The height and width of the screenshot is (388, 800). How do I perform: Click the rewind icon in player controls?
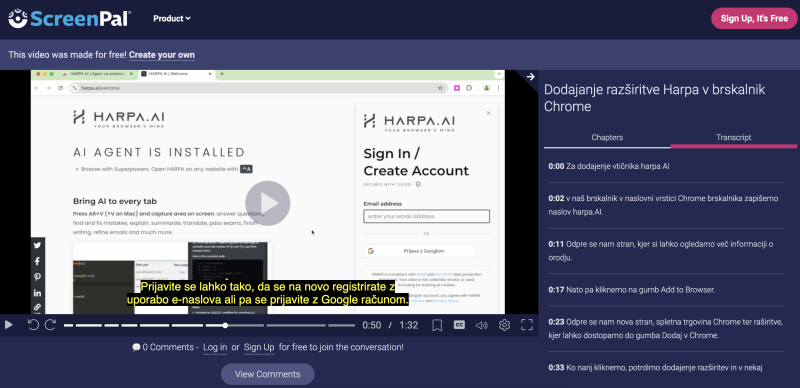coord(33,325)
